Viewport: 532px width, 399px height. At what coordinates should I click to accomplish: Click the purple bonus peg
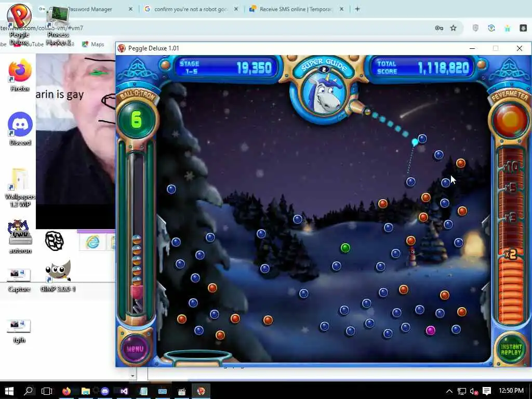click(x=430, y=330)
